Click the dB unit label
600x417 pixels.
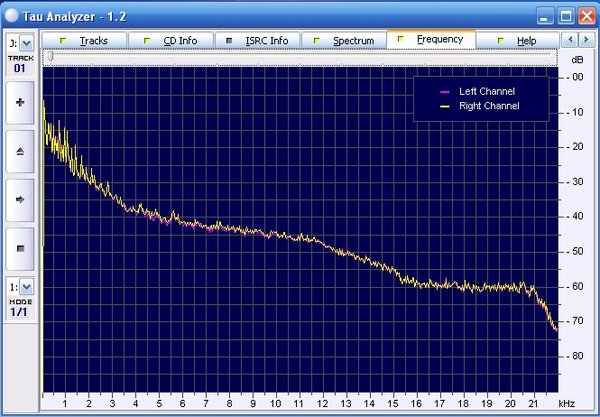[x=577, y=60]
